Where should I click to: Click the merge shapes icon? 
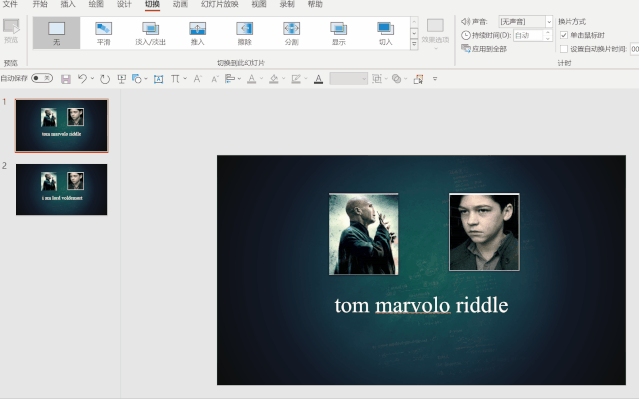click(x=396, y=79)
